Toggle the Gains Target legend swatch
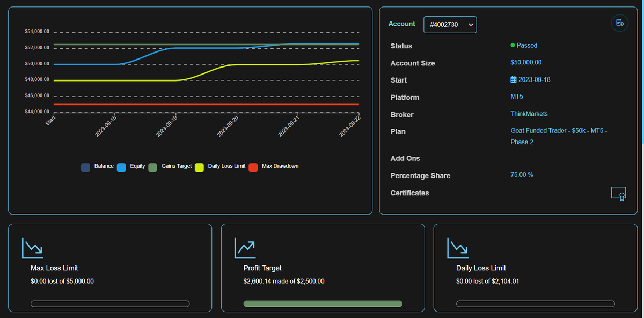The height and width of the screenshot is (318, 644). click(152, 167)
